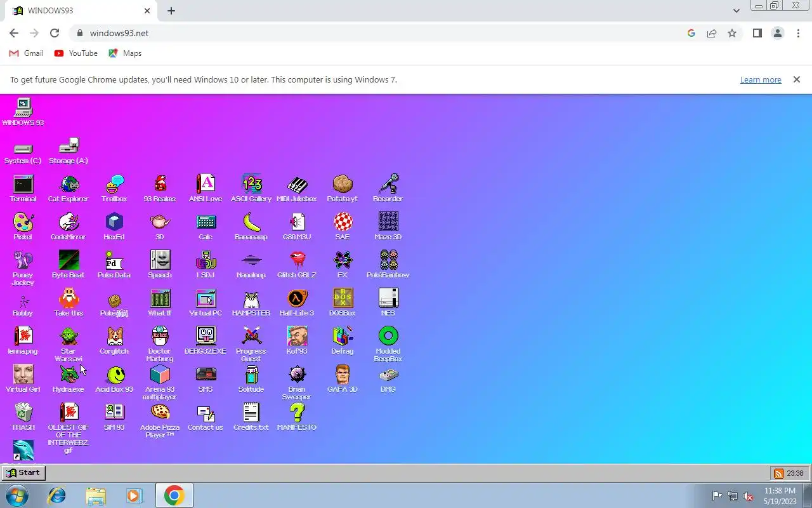This screenshot has height=508, width=812.
Task: Select the WINDOWS93 browser tab
Action: (x=79, y=11)
